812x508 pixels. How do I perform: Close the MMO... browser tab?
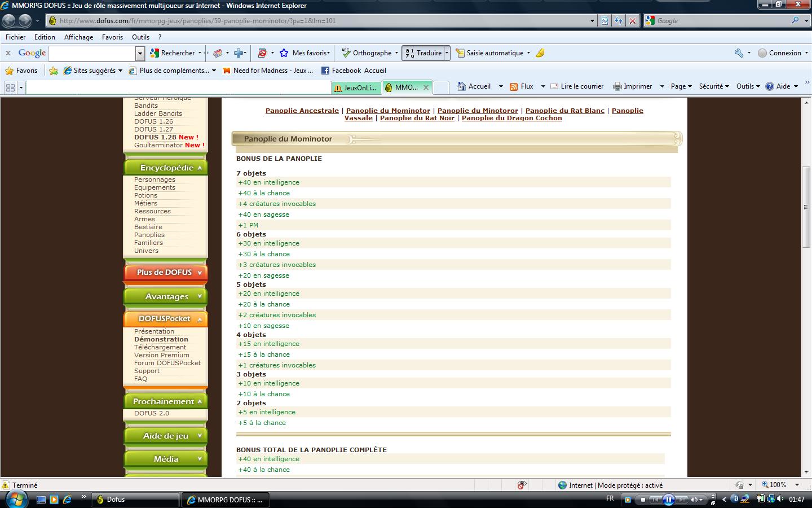coord(426,87)
